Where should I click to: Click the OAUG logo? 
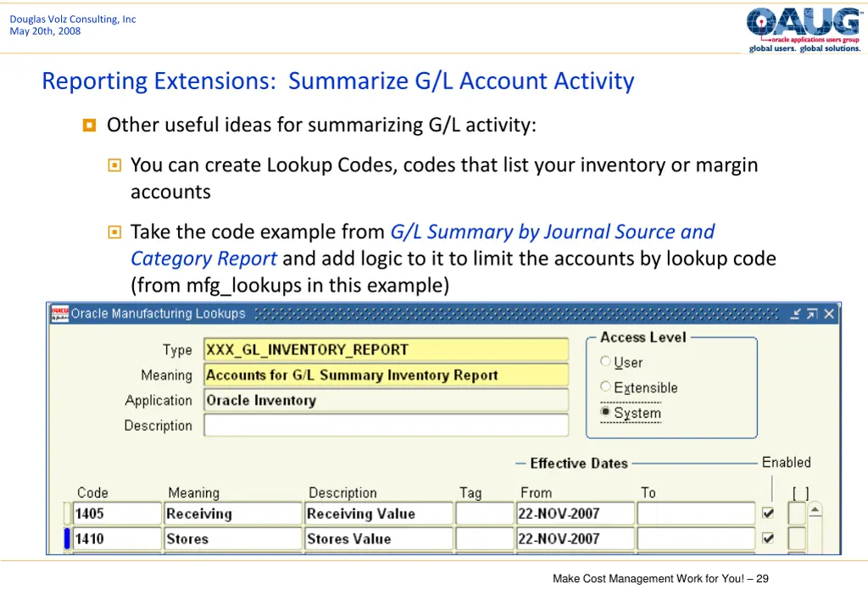(x=804, y=31)
